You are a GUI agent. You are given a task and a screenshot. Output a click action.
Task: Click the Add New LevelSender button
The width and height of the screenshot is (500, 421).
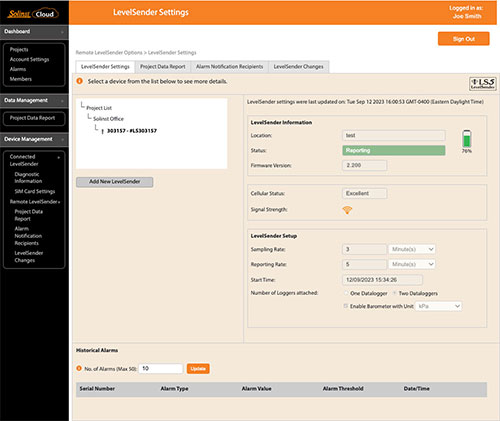(x=114, y=182)
